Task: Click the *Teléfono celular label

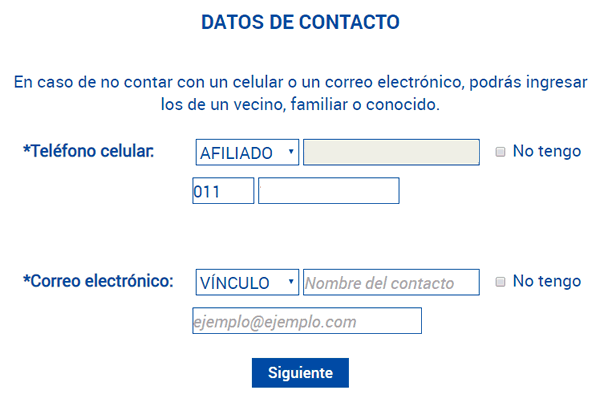Action: coord(88,151)
